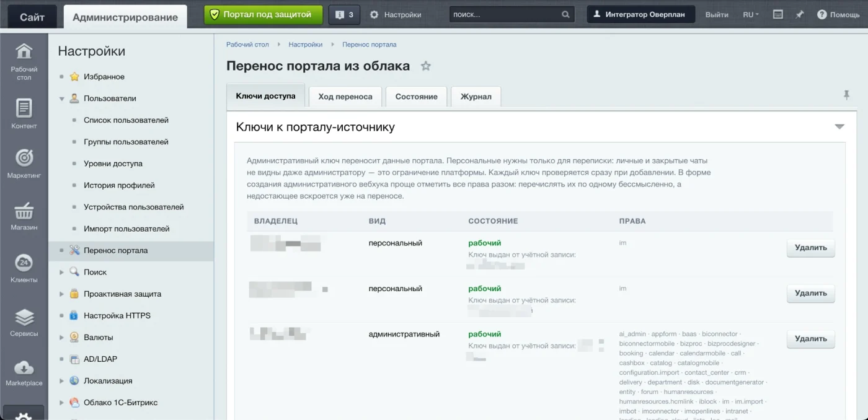Open notifications counter showing 3
This screenshot has width=868, height=420.
click(344, 14)
